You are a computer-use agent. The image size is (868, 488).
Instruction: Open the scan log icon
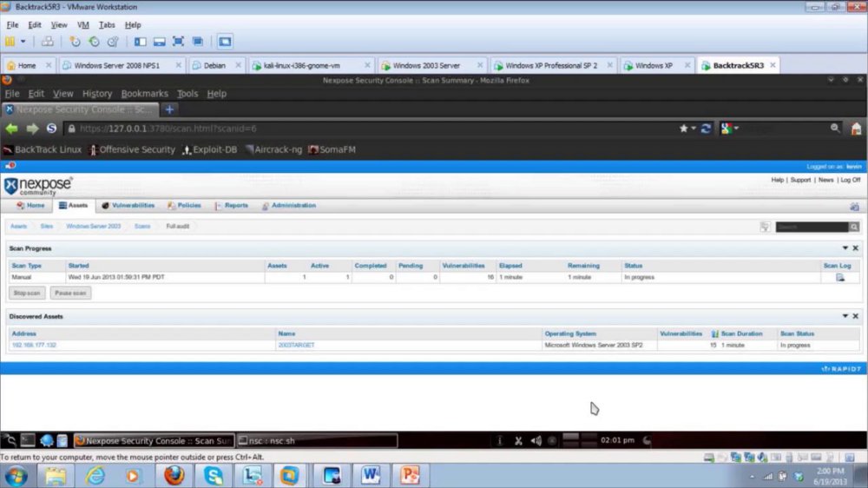click(x=840, y=278)
